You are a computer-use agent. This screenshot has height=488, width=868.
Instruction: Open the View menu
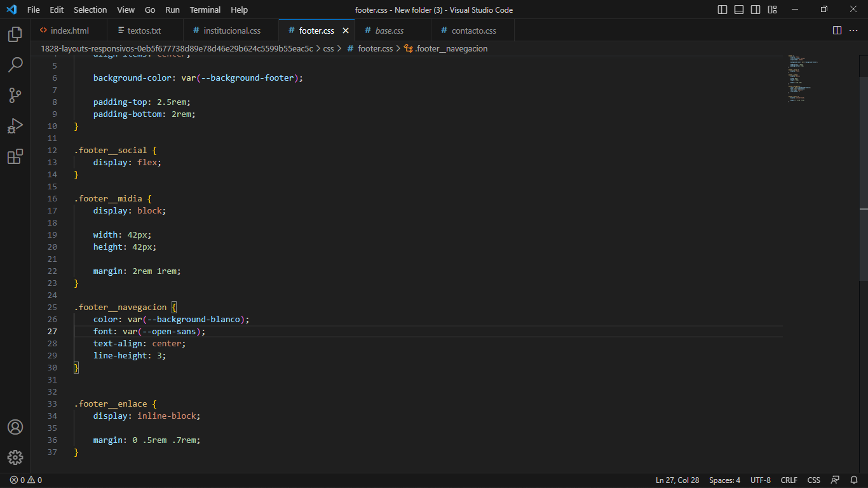[x=126, y=10]
